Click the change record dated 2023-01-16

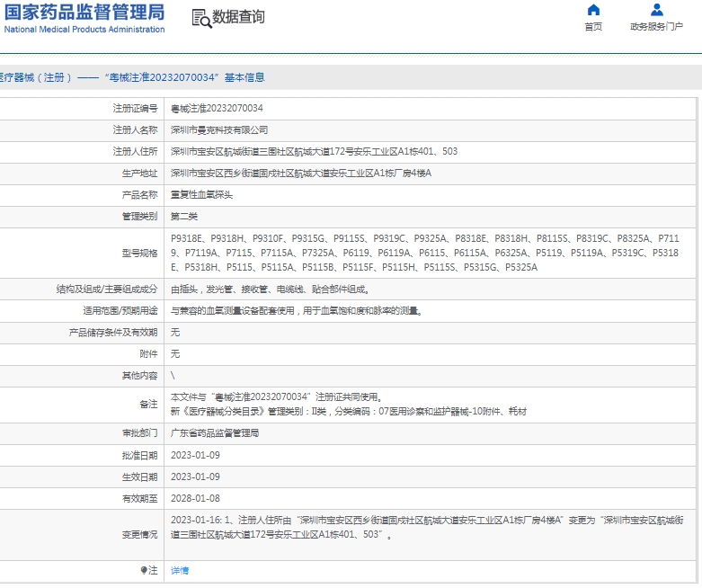pyautogui.click(x=427, y=527)
